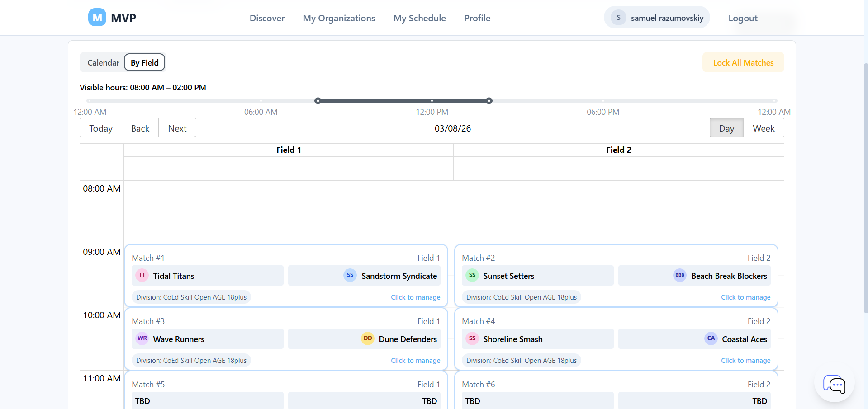868x409 pixels.
Task: Click Match #3 division tag
Action: tap(191, 360)
